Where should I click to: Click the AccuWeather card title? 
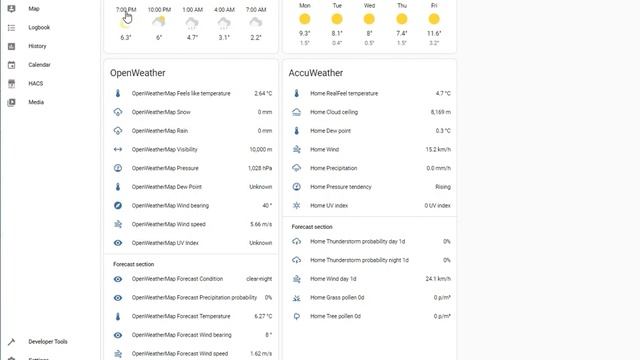pyautogui.click(x=316, y=73)
